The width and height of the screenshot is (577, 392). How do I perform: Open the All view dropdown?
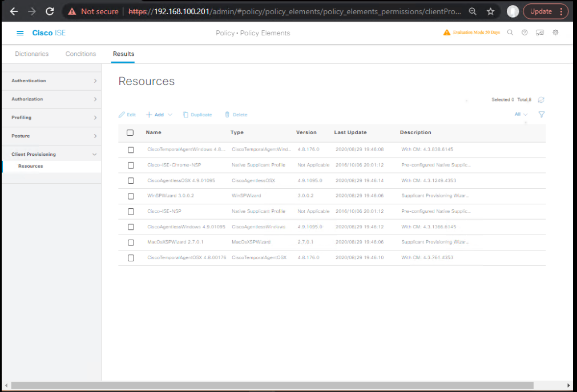click(x=521, y=114)
